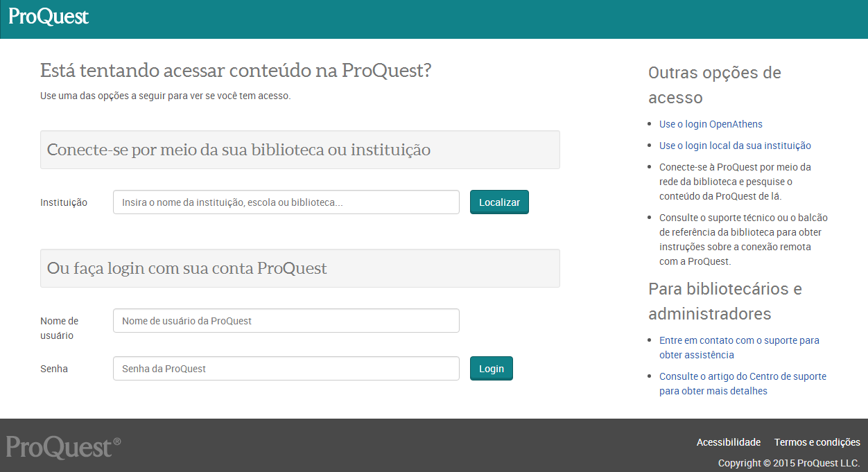The image size is (868, 472).
Task: Open the login OpenAthens link
Action: (x=711, y=123)
